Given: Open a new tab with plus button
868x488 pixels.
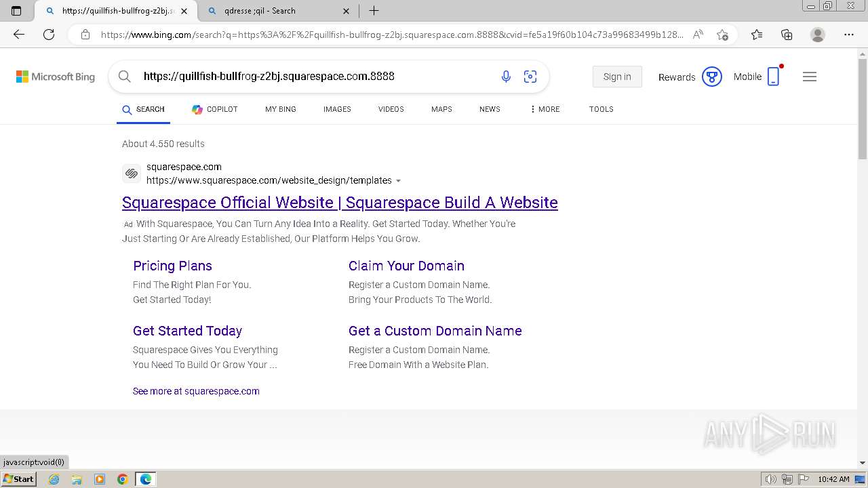Looking at the screenshot, I should click(x=374, y=11).
